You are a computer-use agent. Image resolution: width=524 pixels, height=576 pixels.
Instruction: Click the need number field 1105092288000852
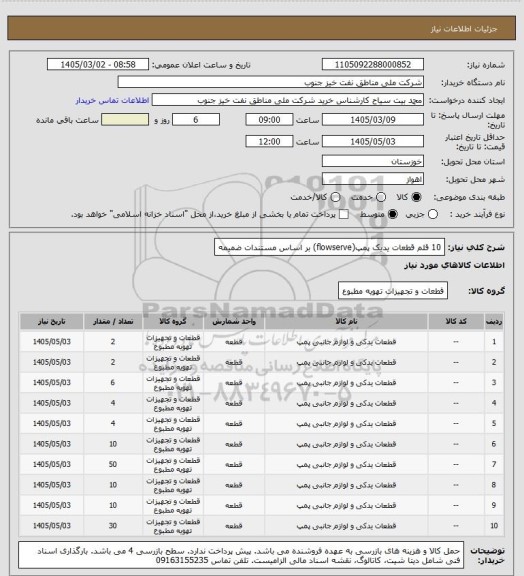coord(373,64)
